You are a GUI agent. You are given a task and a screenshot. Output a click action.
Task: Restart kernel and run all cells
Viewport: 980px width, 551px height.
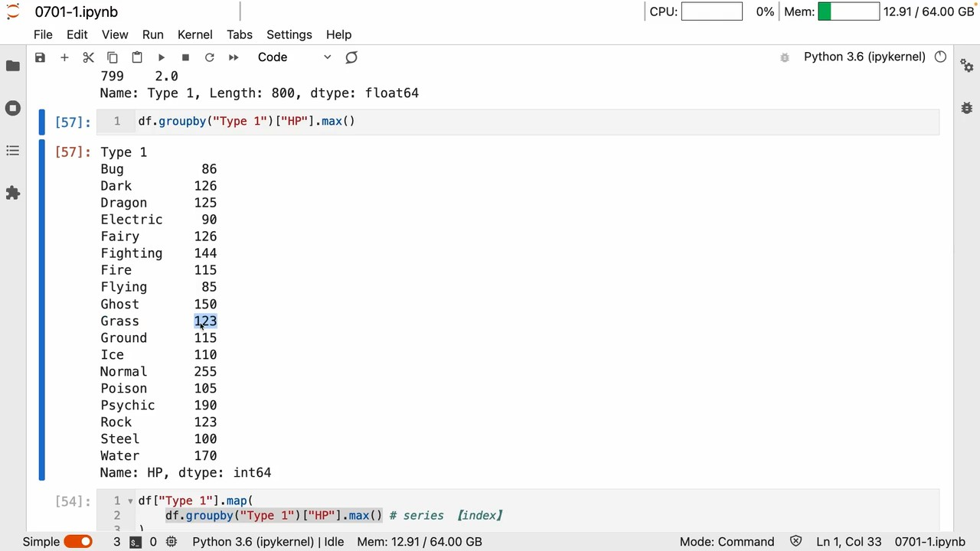point(234,57)
